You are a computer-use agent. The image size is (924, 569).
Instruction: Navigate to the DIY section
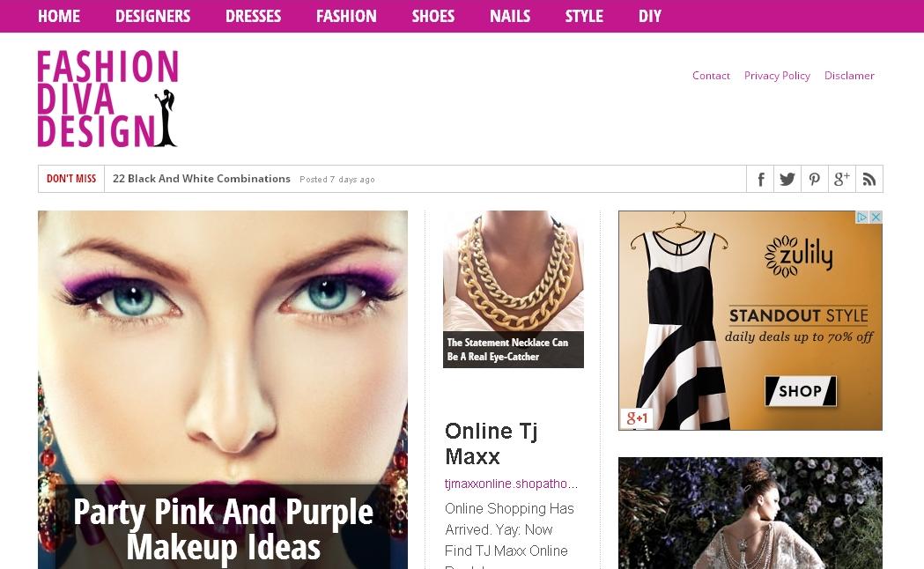coord(650,16)
